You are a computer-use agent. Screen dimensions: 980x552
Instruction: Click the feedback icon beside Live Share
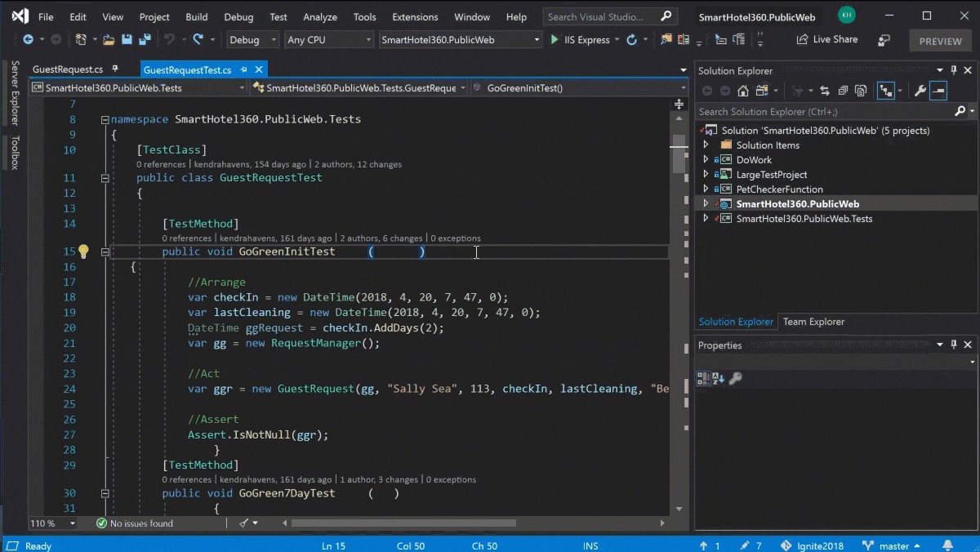[884, 40]
